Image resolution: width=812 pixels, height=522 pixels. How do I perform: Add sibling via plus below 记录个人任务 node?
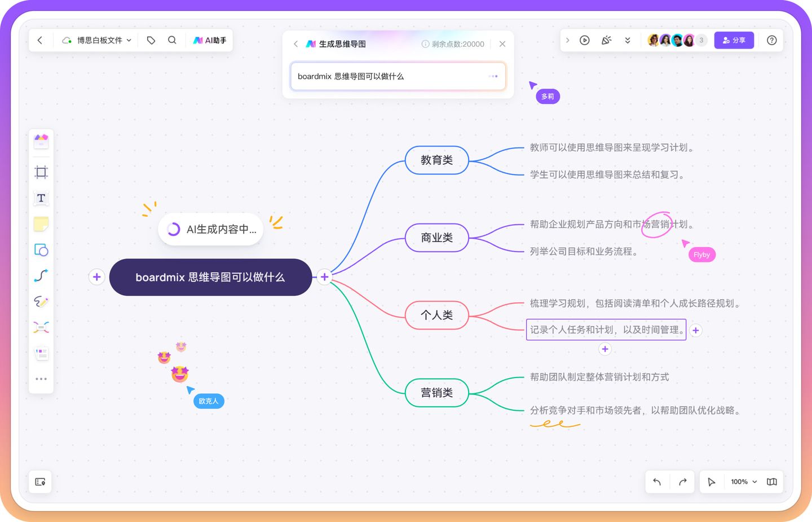pyautogui.click(x=605, y=349)
